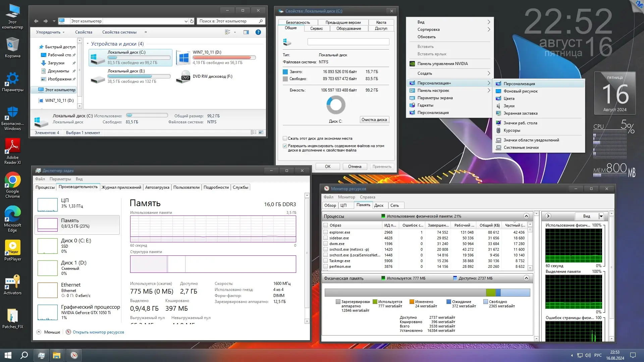The height and width of the screenshot is (362, 644).
Task: Click the disk label input field
Action: point(348,42)
